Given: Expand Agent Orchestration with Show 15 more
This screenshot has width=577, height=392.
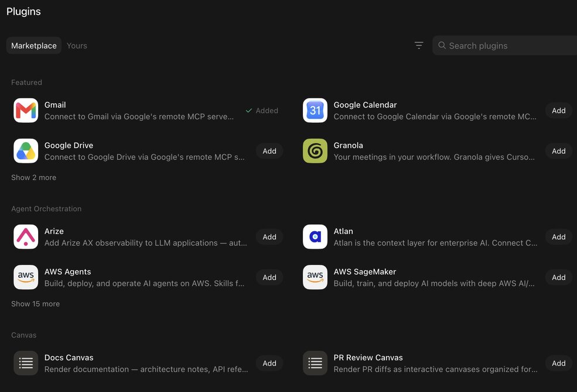Looking at the screenshot, I should pyautogui.click(x=35, y=304).
